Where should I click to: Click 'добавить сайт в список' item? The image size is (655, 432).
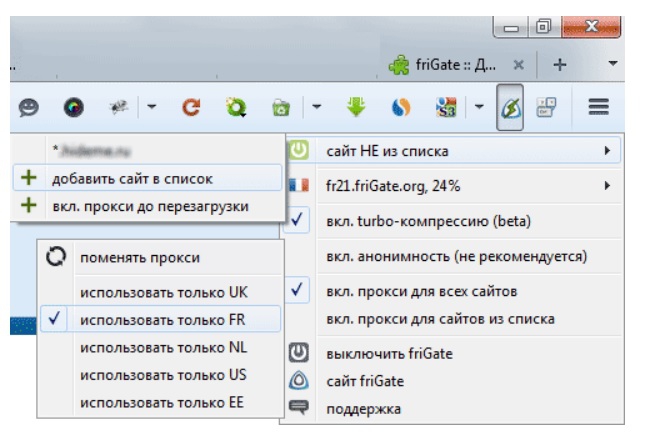(147, 178)
